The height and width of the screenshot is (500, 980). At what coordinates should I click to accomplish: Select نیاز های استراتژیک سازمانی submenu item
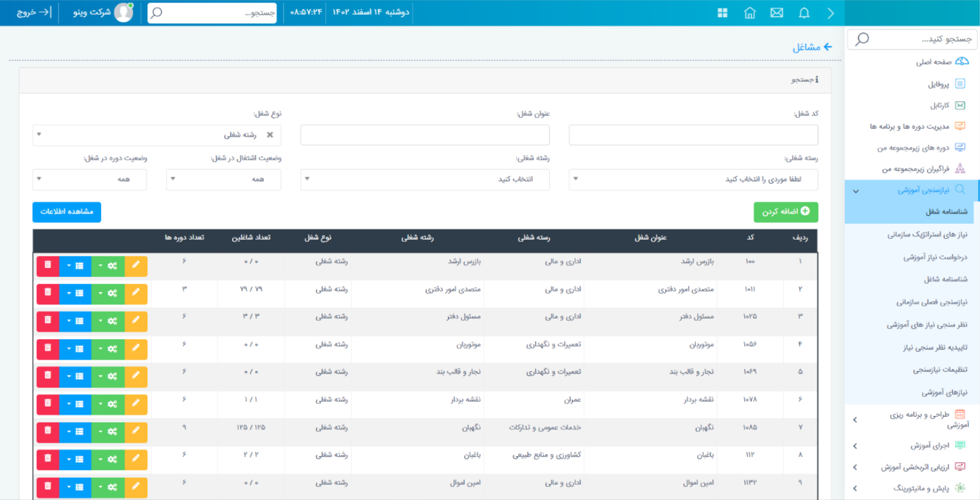927,235
